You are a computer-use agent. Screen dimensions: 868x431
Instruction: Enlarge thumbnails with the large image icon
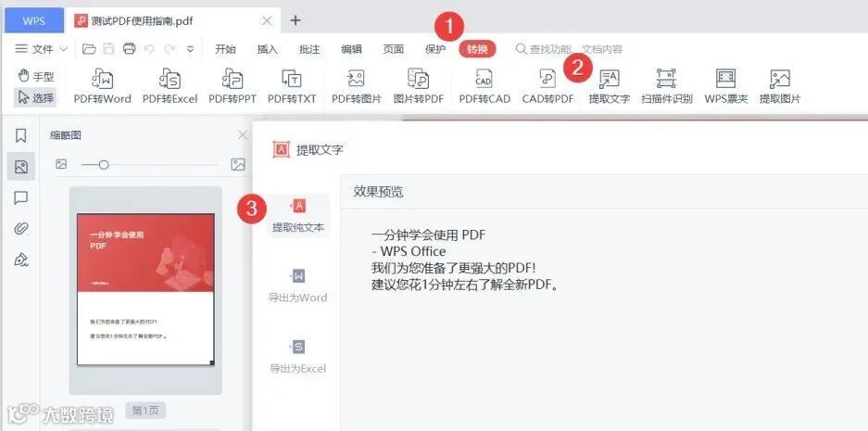coord(238,164)
